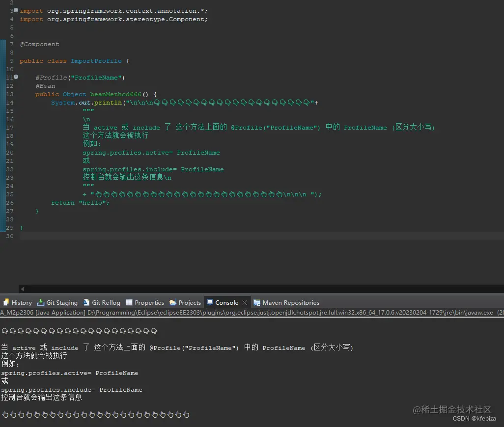
Task: Open the Maven Repositories tab
Action: (286, 302)
